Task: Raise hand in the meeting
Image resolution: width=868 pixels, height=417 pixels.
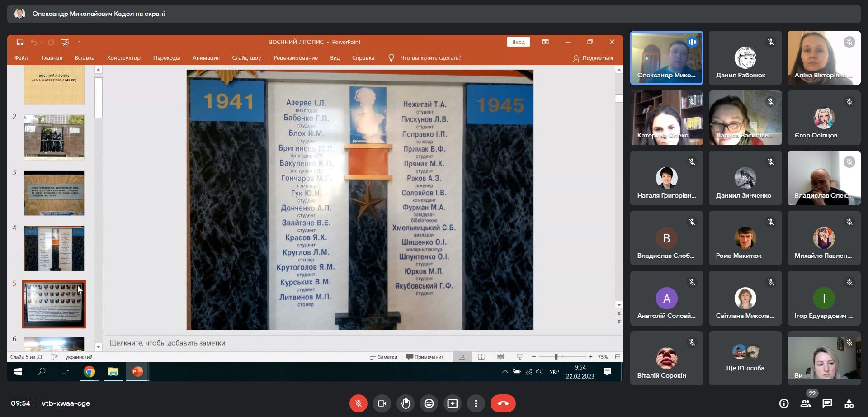Action: [x=406, y=403]
